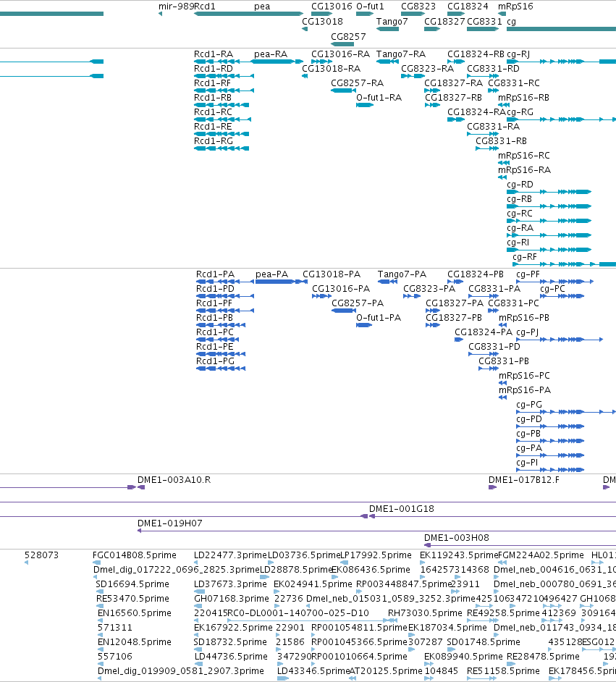Open the cg-PI protein

[527, 463]
